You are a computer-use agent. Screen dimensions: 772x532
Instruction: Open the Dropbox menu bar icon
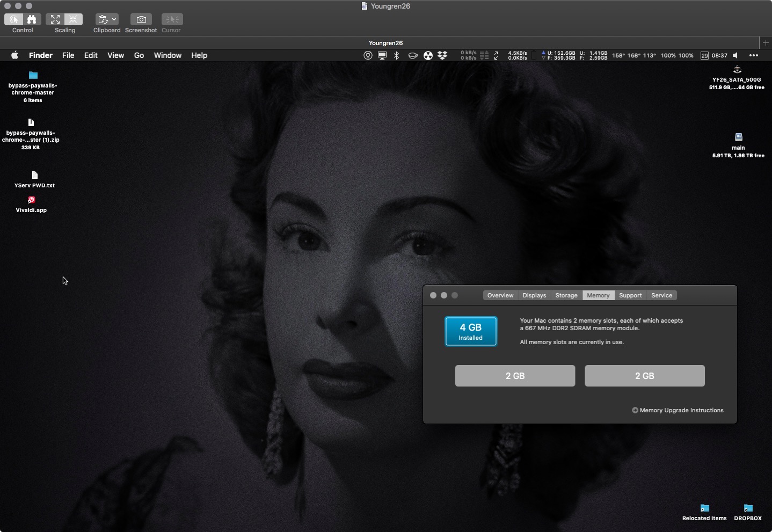click(x=442, y=55)
